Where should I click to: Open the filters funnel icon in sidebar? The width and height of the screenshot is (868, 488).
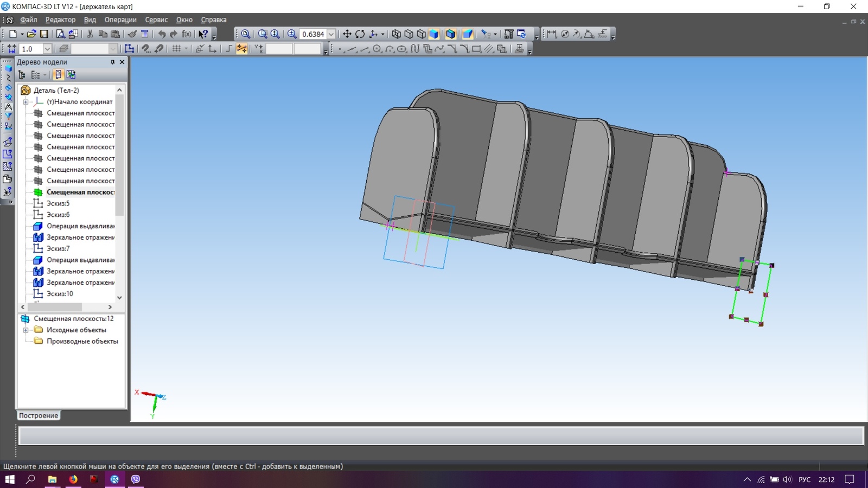[8, 116]
